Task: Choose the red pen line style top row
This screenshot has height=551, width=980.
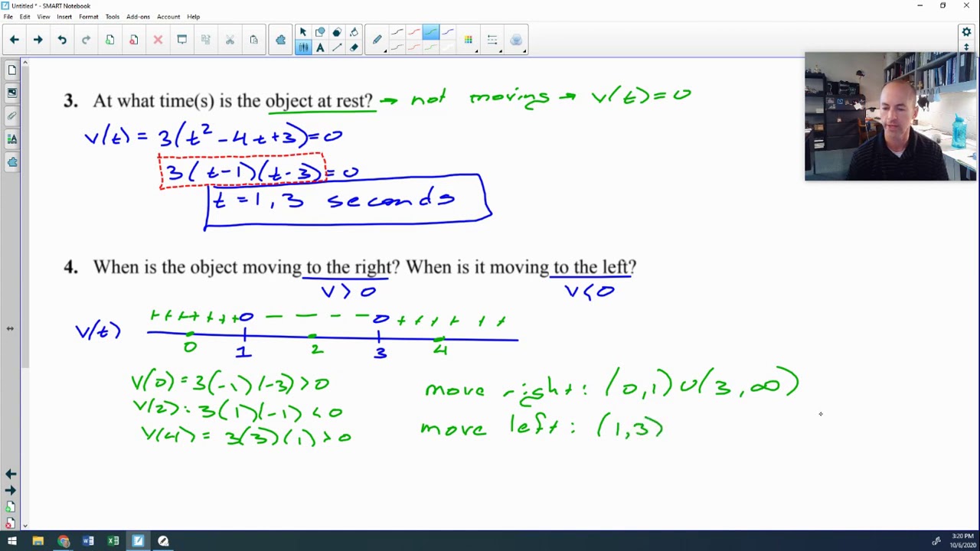Action: (x=413, y=32)
